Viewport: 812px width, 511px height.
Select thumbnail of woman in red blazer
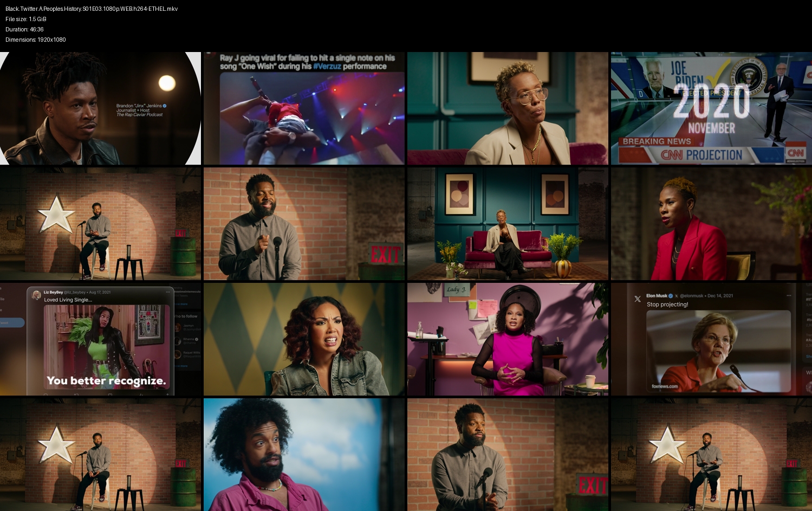711,224
